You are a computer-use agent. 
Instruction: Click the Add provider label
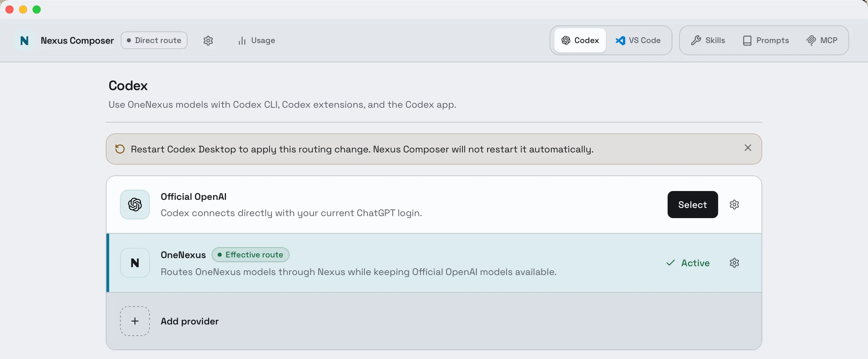[x=190, y=321]
